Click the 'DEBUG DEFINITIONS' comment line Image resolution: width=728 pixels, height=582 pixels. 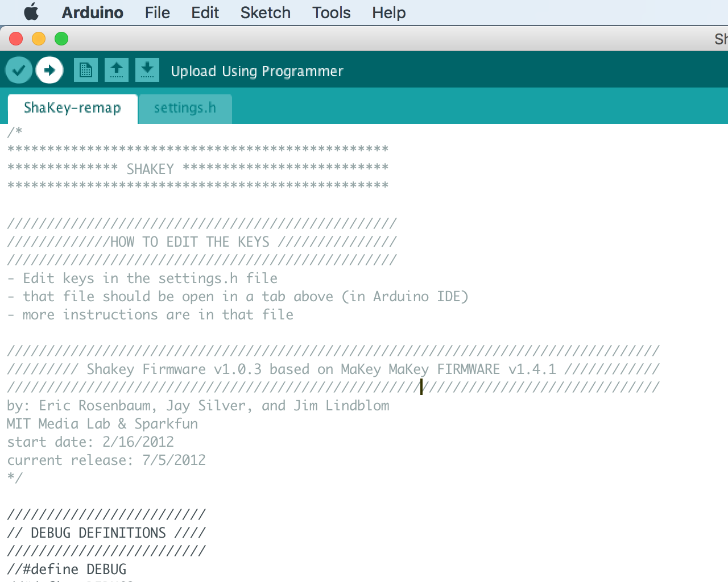coord(106,533)
